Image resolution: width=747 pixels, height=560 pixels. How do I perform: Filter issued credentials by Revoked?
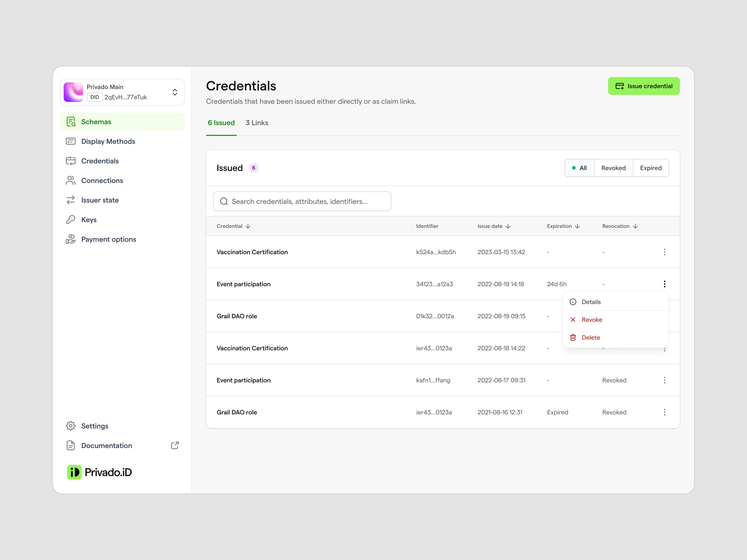tap(613, 168)
